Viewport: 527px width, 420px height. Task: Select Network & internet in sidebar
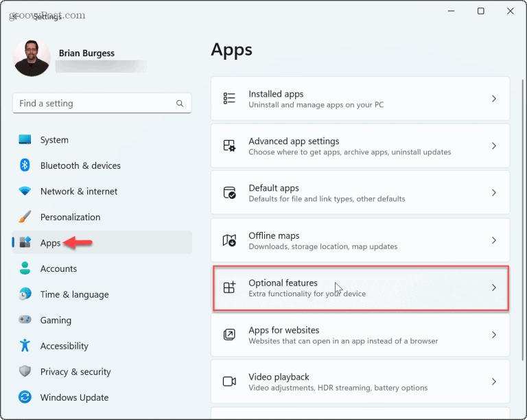pos(102,191)
